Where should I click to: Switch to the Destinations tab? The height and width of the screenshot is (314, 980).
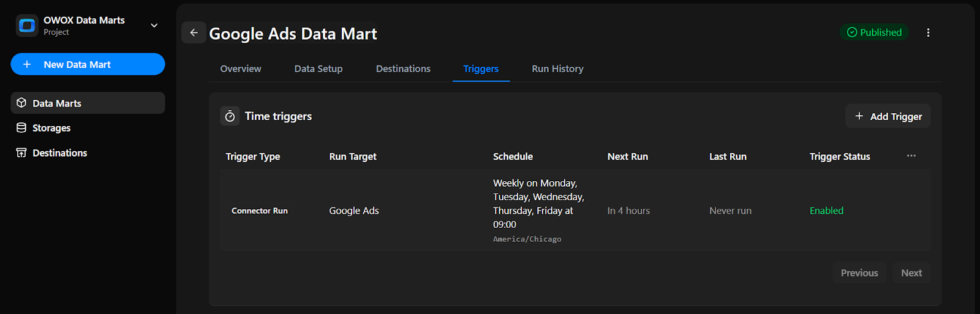[x=403, y=69]
